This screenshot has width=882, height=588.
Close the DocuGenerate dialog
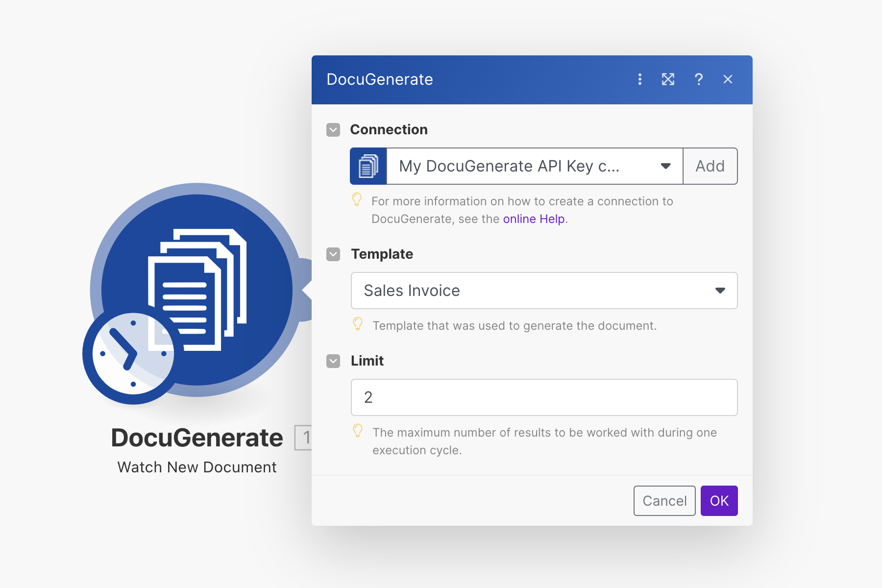coord(728,79)
